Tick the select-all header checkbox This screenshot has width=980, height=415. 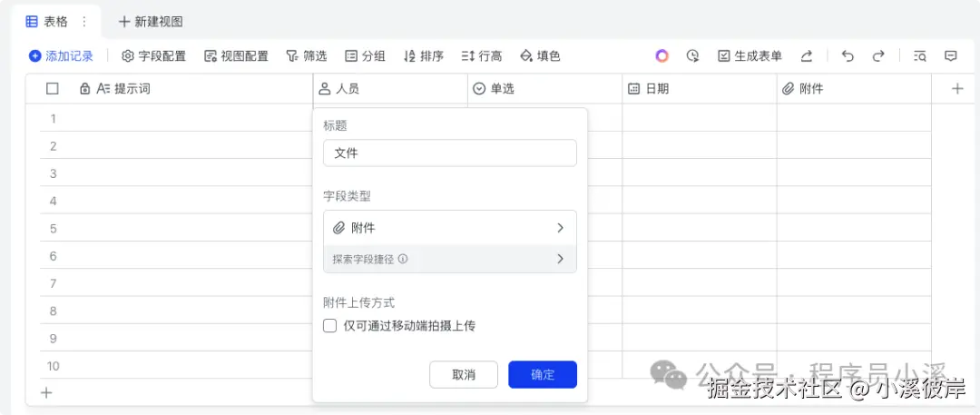pos(53,89)
